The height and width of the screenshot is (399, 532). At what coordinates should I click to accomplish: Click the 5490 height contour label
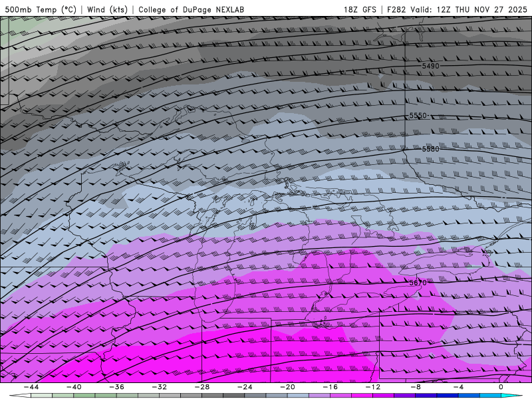pos(430,66)
